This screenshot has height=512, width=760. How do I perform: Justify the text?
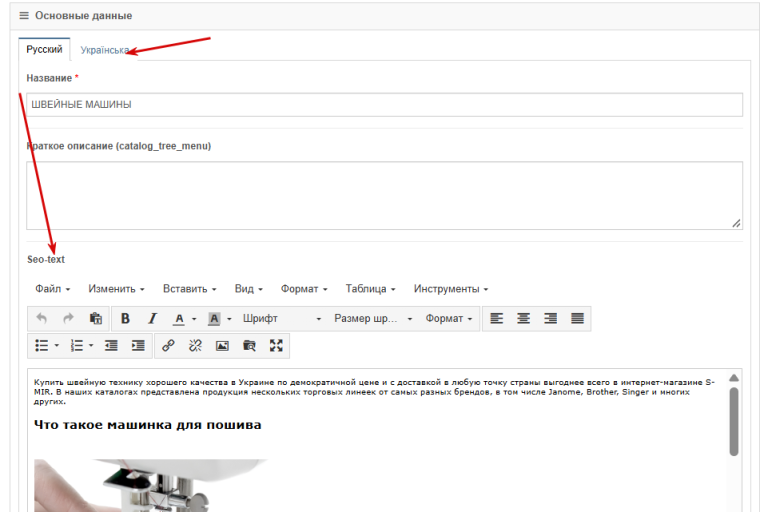pos(577,319)
